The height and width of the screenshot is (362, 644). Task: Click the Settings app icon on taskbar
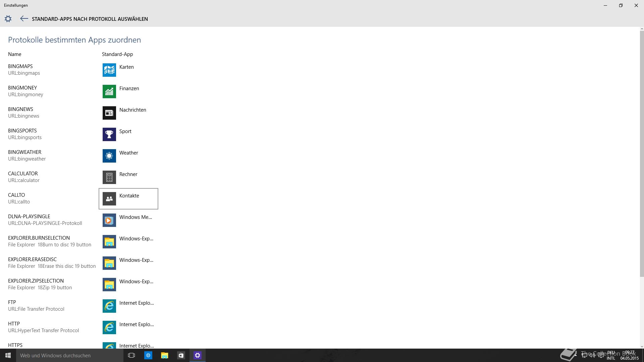click(197, 355)
